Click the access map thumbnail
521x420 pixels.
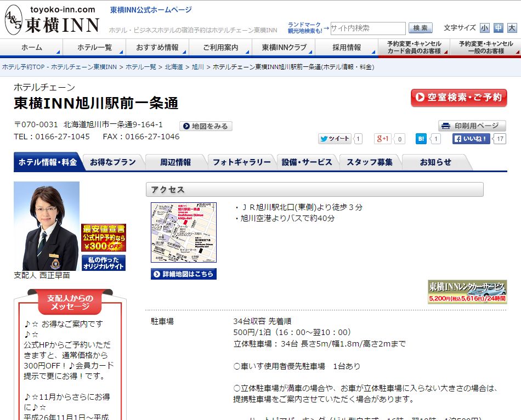point(184,232)
